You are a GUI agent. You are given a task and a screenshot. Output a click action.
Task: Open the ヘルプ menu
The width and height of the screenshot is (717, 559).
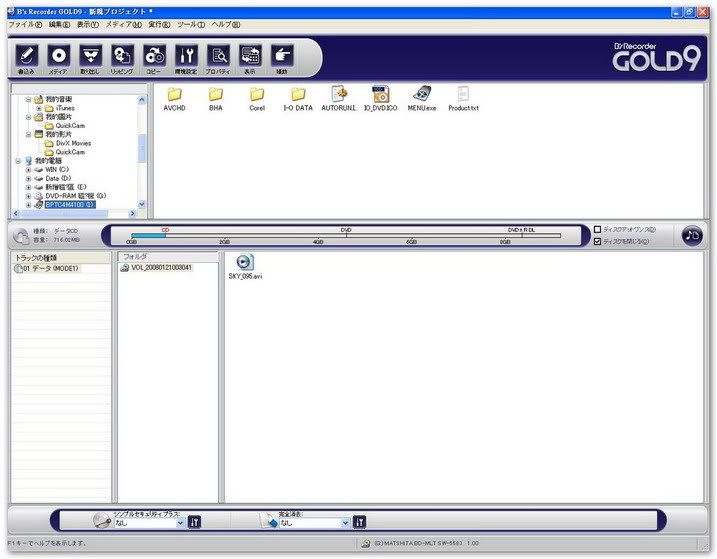pyautogui.click(x=226, y=24)
